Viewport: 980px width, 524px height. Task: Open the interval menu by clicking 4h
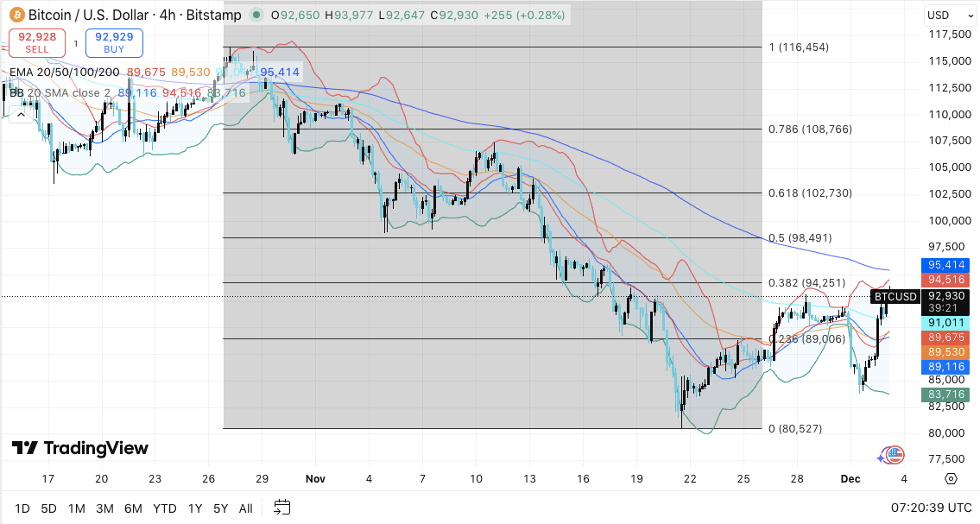pos(168,15)
